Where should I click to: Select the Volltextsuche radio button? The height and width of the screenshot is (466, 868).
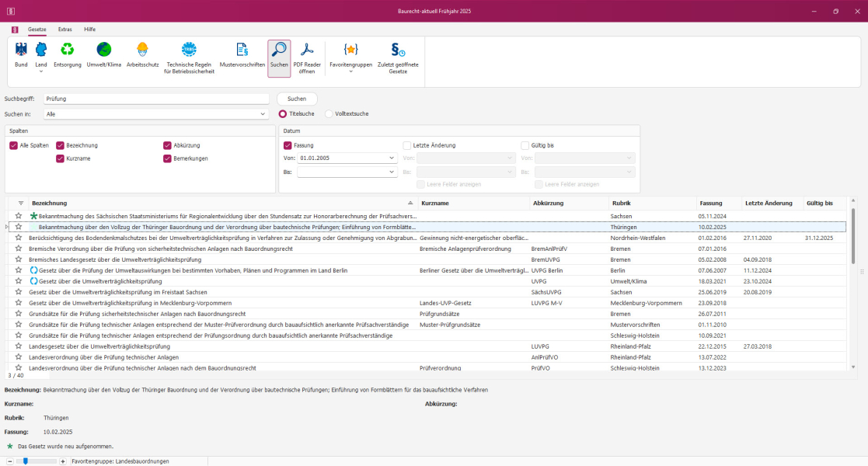click(329, 114)
